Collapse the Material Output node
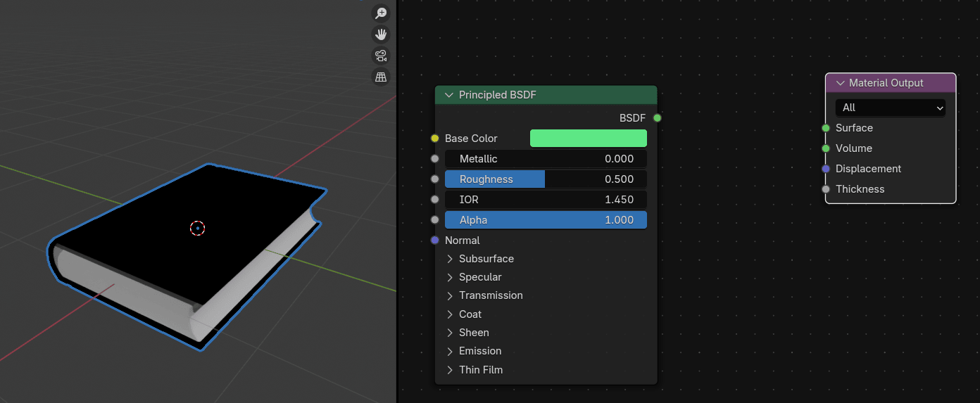 (840, 83)
